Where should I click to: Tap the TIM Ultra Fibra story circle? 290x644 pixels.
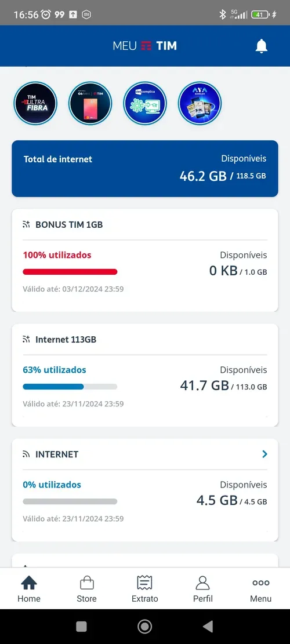35,103
